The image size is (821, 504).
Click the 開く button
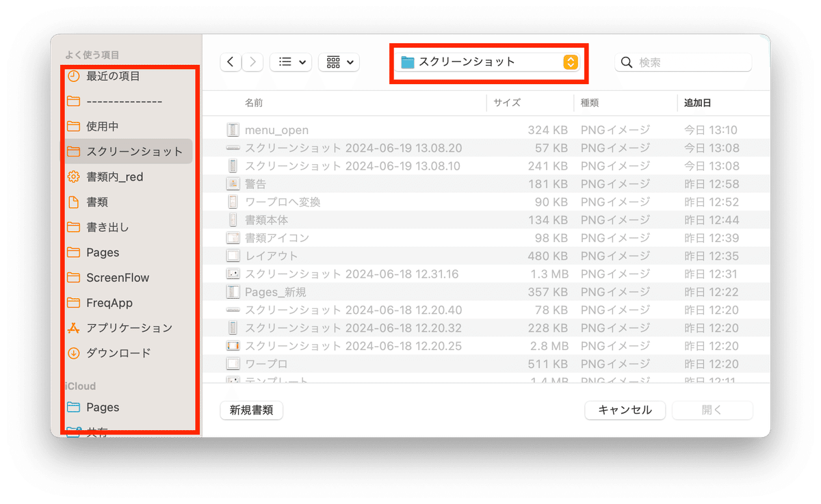point(712,410)
